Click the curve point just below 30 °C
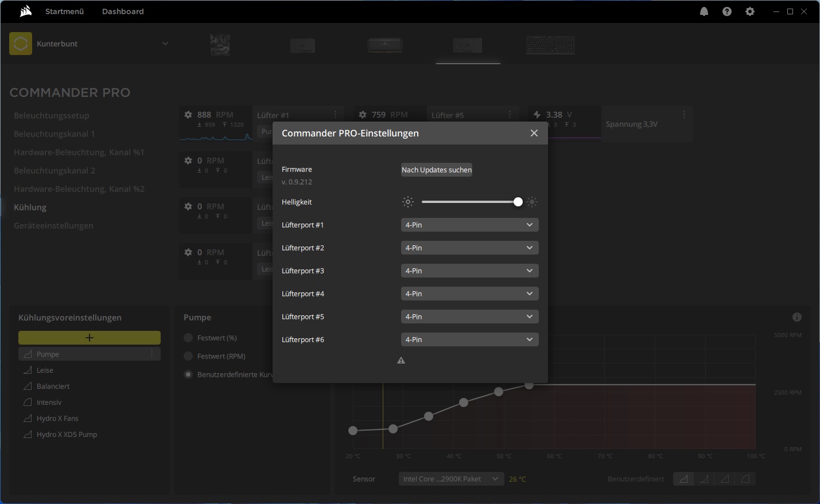 pos(393,429)
